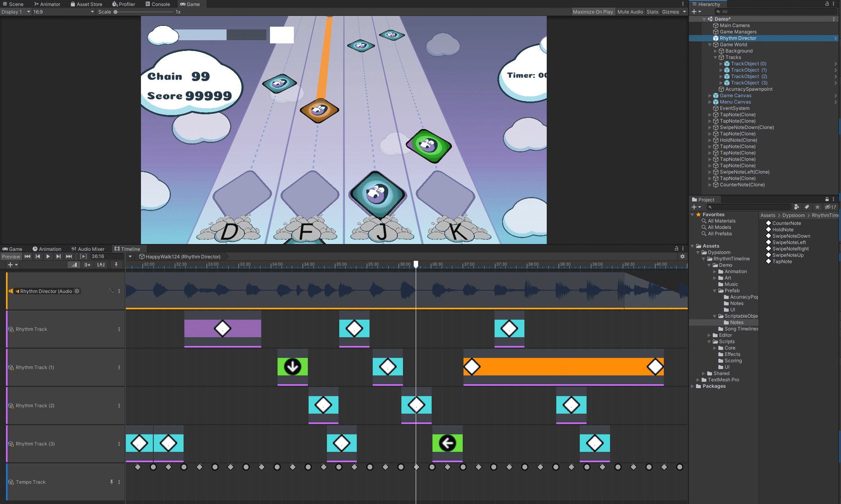Open Timeline settings gear icon
The image size is (841, 504).
click(x=683, y=257)
